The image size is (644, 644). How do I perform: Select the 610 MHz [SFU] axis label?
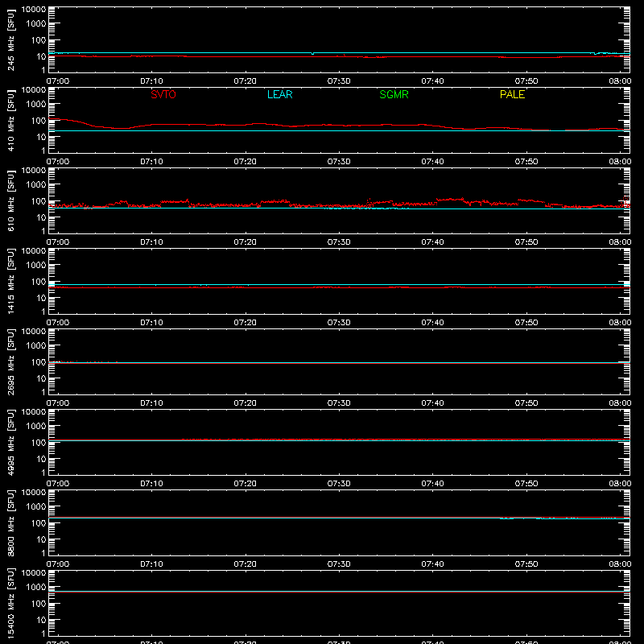(x=11, y=200)
